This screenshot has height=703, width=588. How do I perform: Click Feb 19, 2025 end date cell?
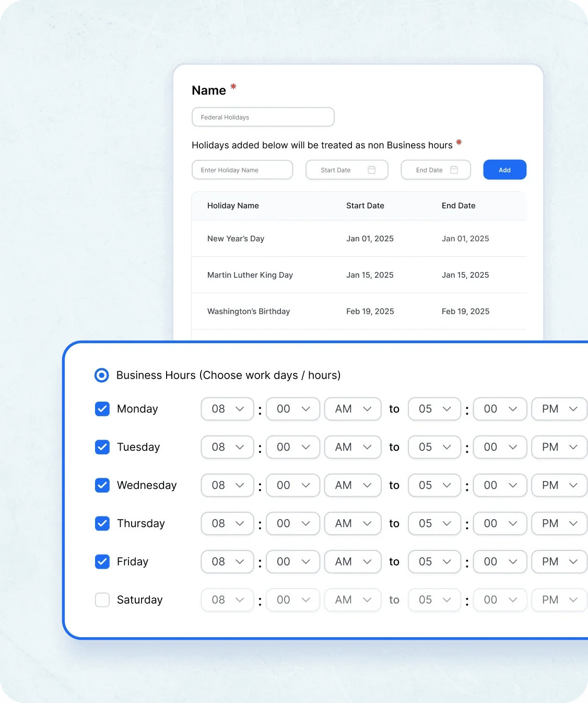(465, 311)
